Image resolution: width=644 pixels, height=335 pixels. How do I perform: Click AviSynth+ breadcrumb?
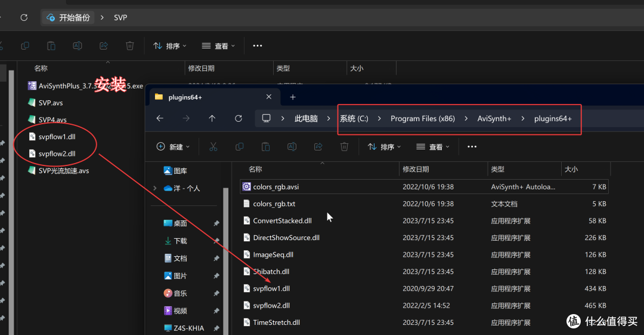494,118
